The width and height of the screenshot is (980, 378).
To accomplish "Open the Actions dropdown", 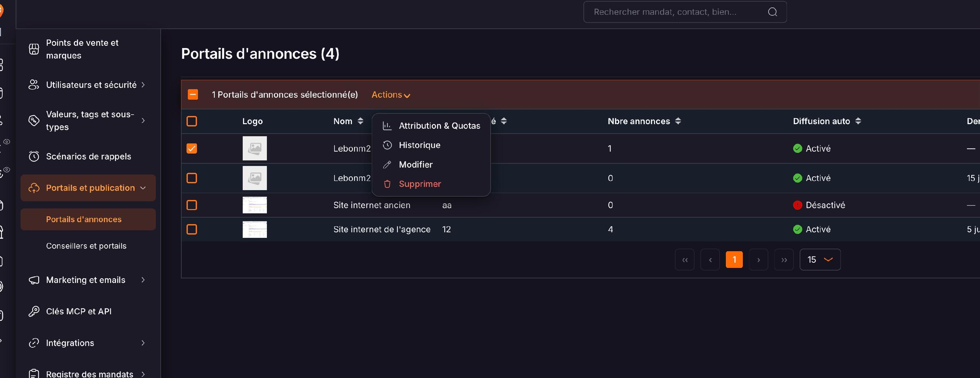I will 391,94.
